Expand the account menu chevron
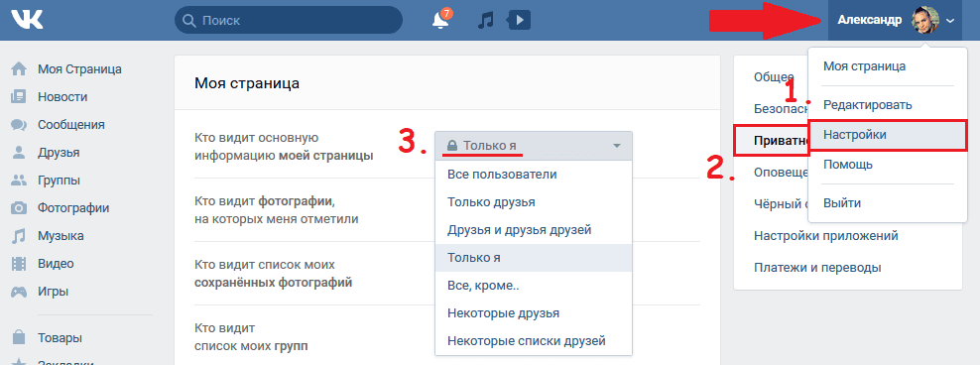 [950, 21]
